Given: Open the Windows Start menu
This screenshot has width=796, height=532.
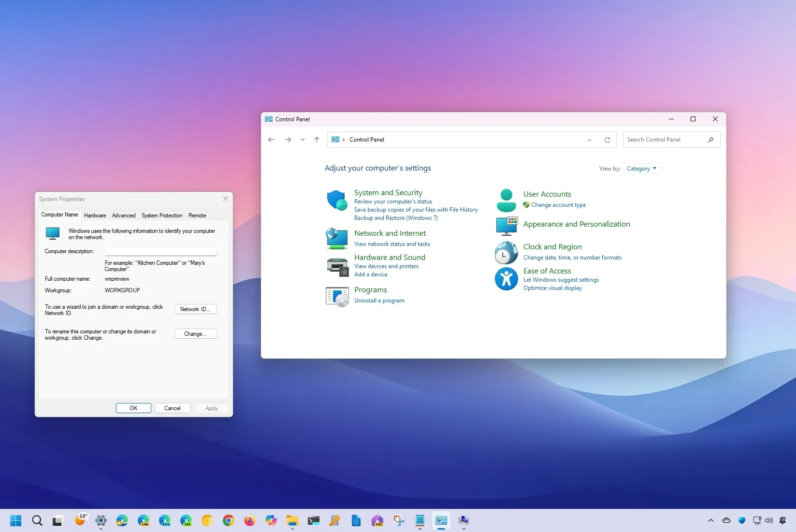Looking at the screenshot, I should 15,520.
